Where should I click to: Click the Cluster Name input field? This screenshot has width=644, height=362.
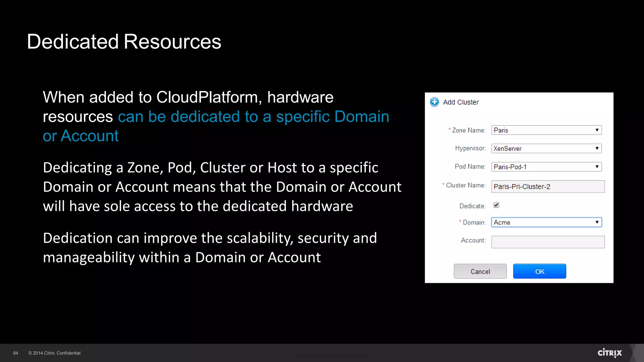(x=548, y=186)
